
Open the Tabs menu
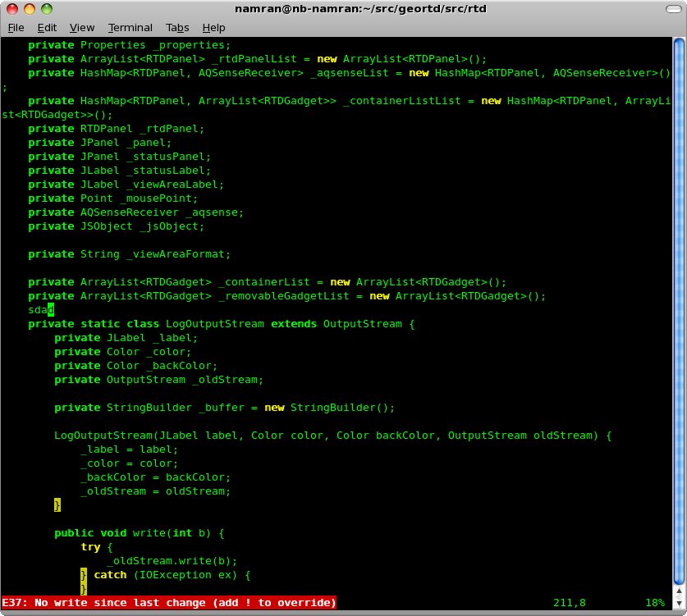[177, 27]
